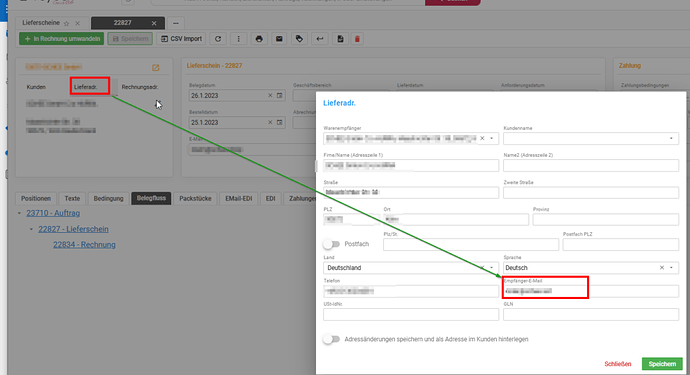The height and width of the screenshot is (375, 690).
Task: Click the GLN field
Action: pyautogui.click(x=591, y=314)
